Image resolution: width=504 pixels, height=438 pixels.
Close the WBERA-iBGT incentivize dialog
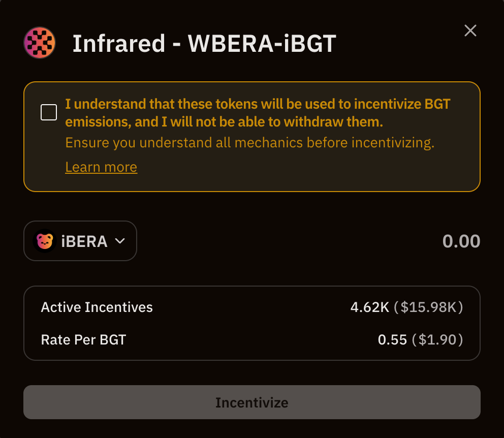(470, 30)
